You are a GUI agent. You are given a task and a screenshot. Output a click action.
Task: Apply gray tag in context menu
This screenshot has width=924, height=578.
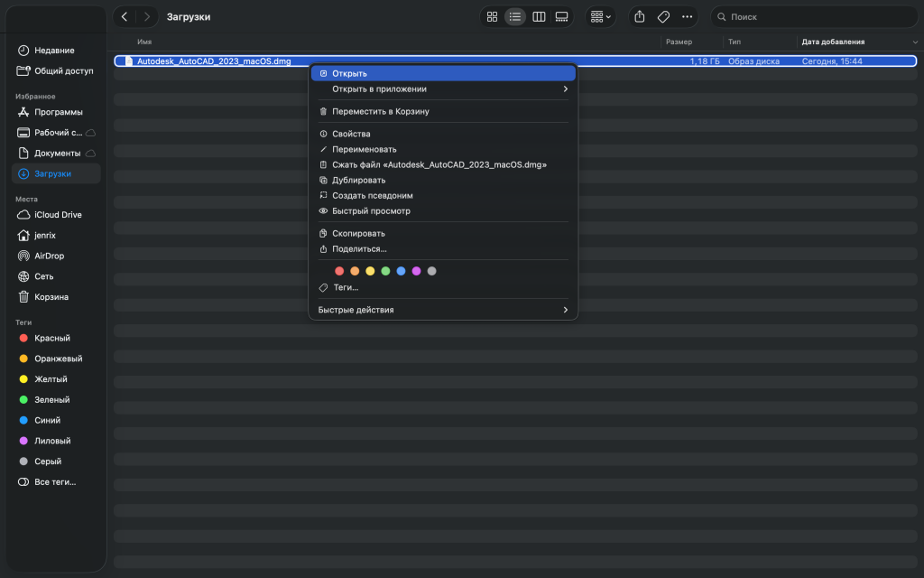[x=432, y=271]
